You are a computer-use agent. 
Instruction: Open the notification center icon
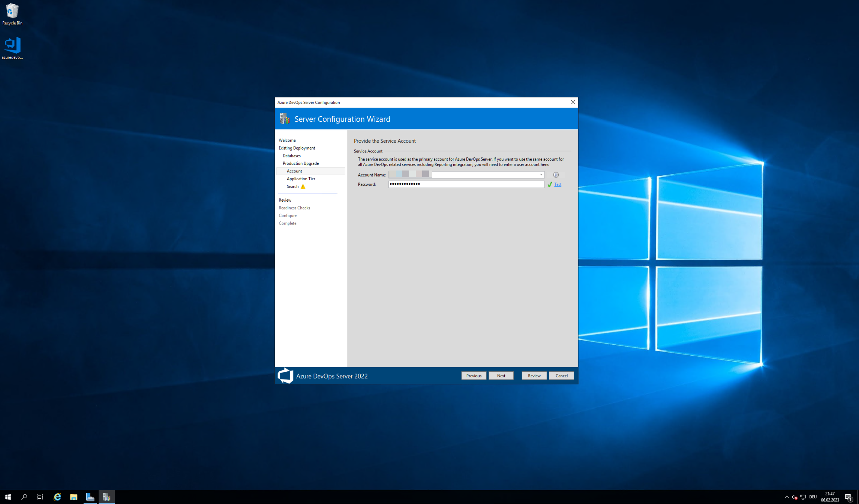pos(849,497)
